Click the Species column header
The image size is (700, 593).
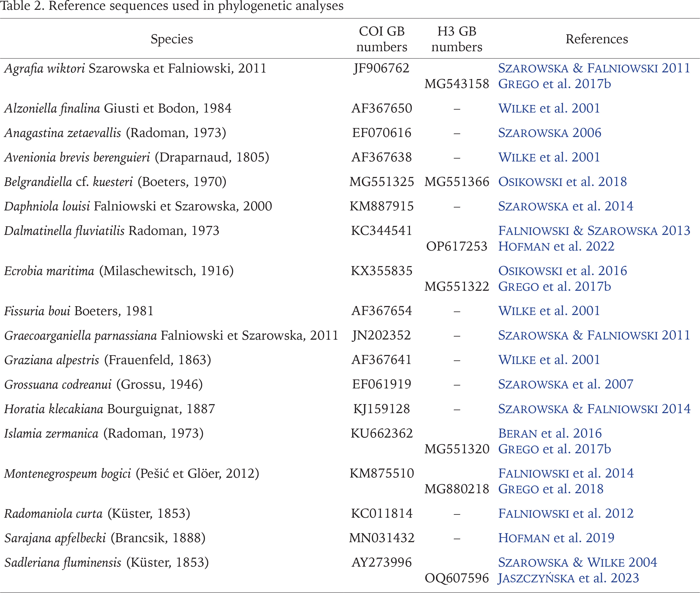[x=172, y=39]
